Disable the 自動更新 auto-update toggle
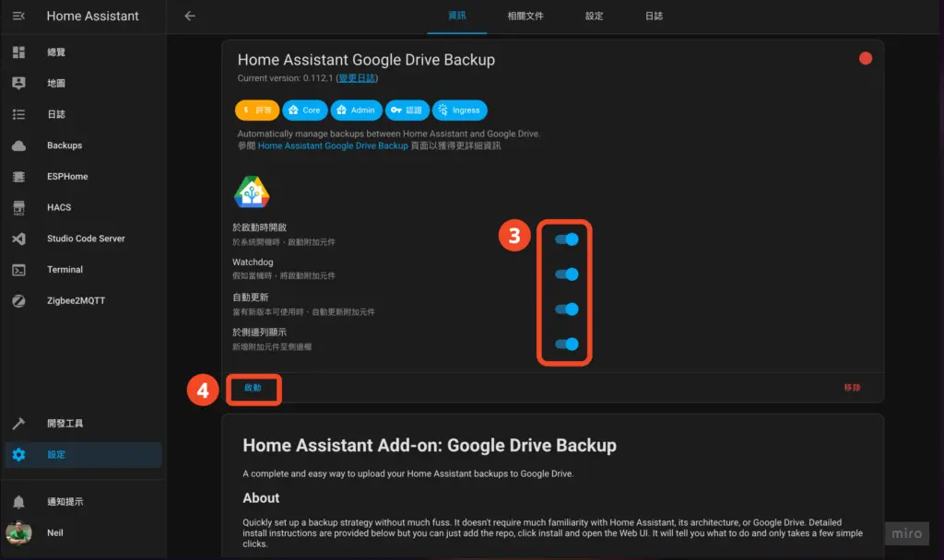Image resolution: width=944 pixels, height=560 pixels. tap(565, 309)
